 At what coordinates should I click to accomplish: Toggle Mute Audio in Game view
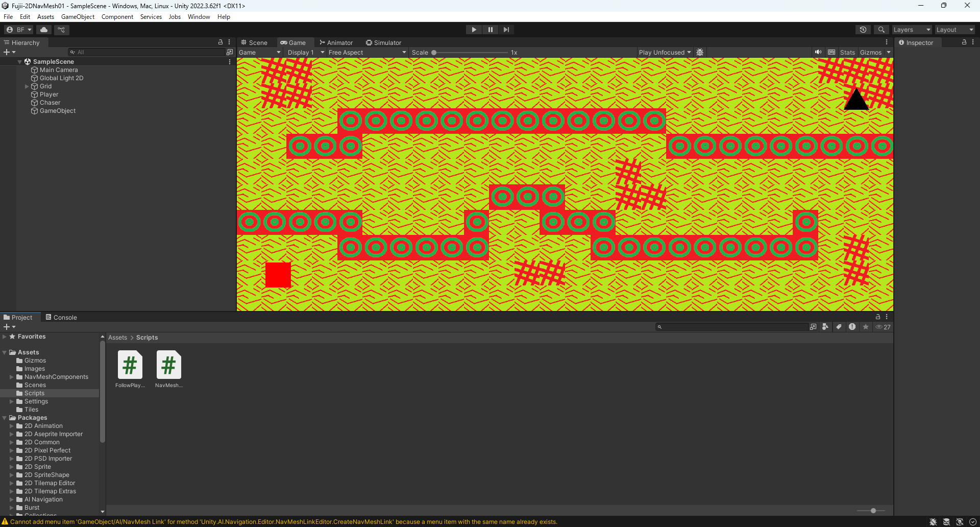[x=818, y=52]
